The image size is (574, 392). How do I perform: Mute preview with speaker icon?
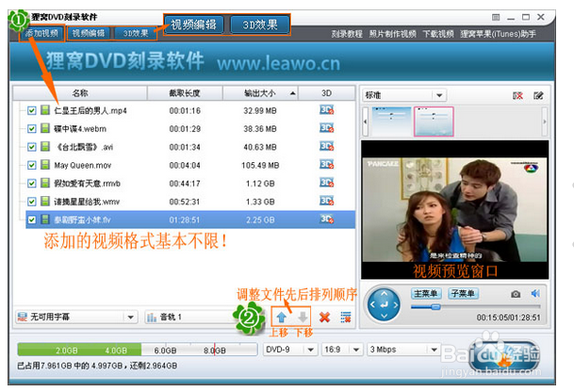535,294
